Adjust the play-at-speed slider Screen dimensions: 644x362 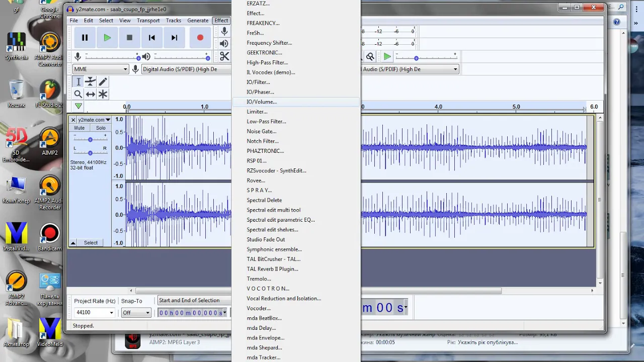426,57
